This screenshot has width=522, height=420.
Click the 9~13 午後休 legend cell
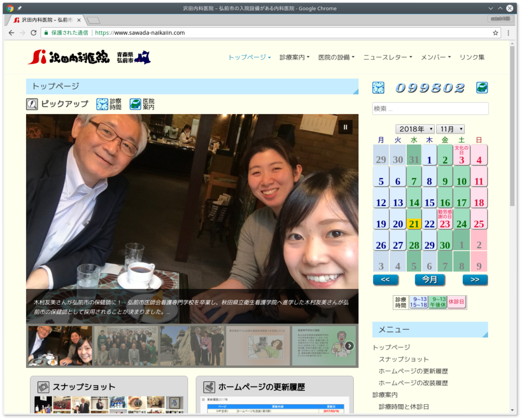[438, 302]
